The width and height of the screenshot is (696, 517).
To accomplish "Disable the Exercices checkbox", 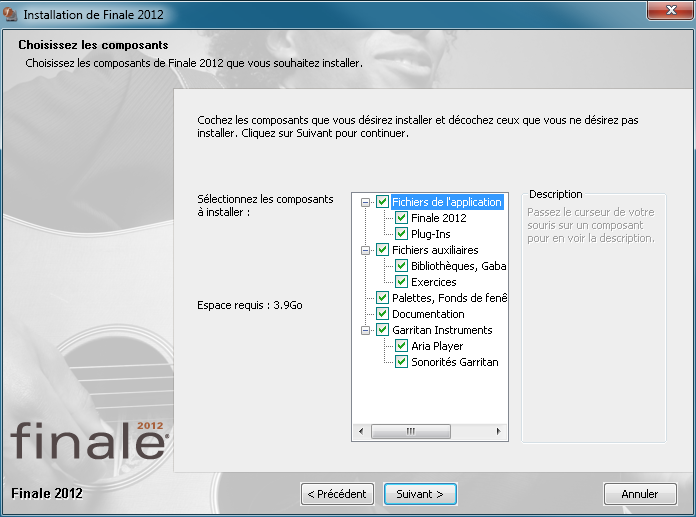I will (401, 282).
